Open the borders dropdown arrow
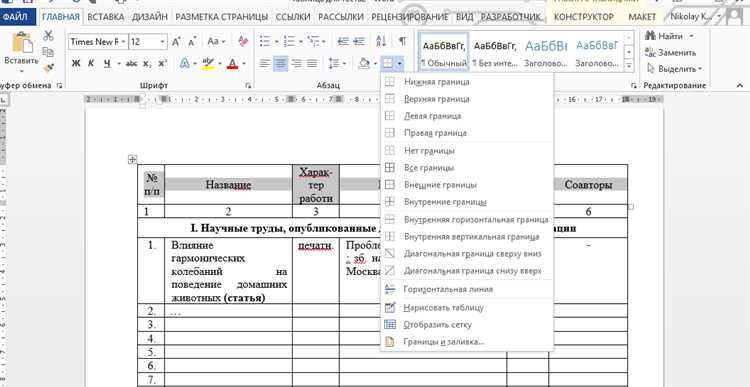750x387 pixels. pos(399,63)
